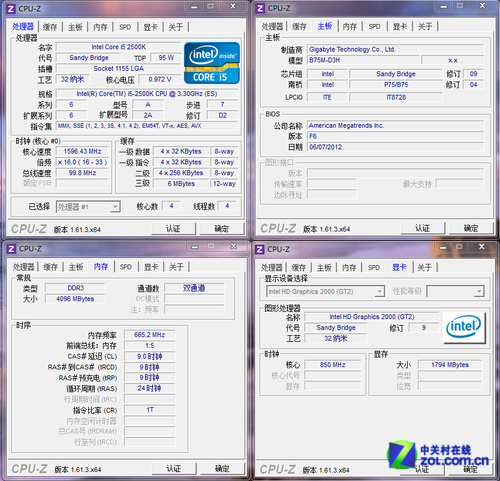Click 确定 button in the memory window

(222, 468)
